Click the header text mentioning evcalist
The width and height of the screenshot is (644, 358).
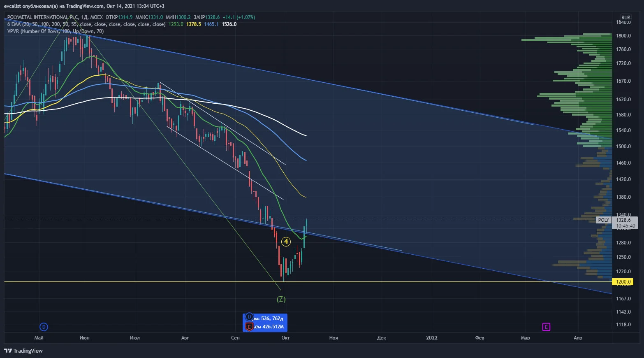pyautogui.click(x=84, y=6)
